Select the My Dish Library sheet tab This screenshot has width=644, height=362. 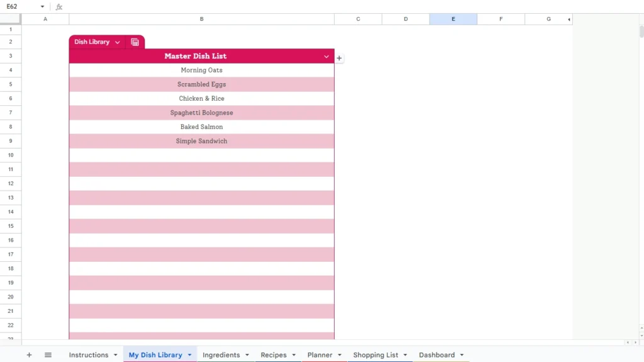[x=155, y=354]
